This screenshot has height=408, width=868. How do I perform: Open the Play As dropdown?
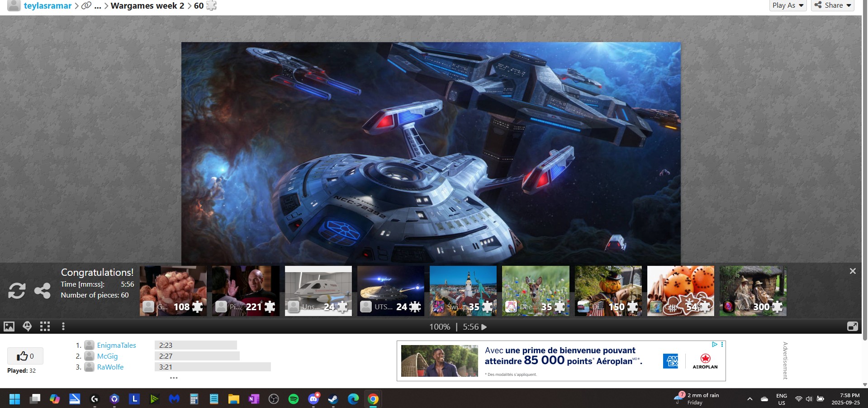[787, 5]
